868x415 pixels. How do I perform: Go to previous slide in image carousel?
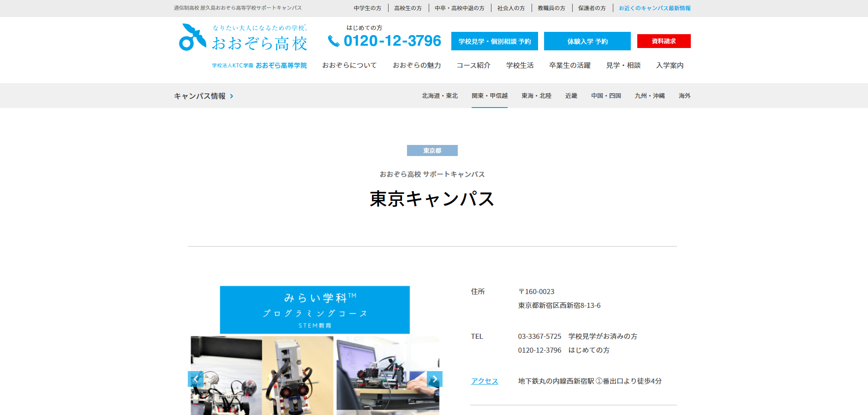tap(196, 379)
